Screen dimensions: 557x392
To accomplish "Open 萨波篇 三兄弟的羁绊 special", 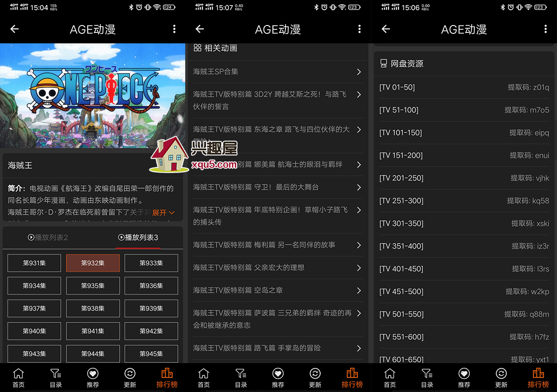I will 278,319.
